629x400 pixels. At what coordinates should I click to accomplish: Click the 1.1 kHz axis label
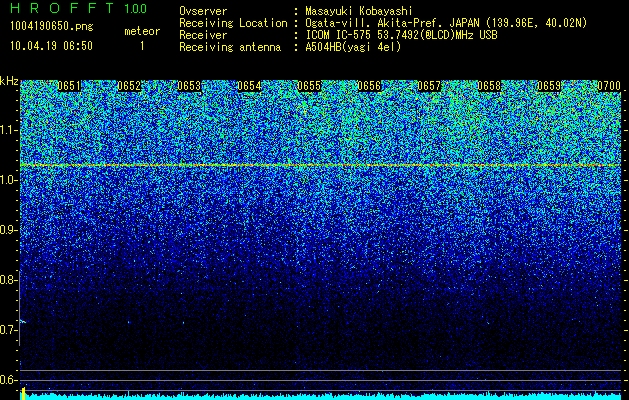tap(9, 130)
